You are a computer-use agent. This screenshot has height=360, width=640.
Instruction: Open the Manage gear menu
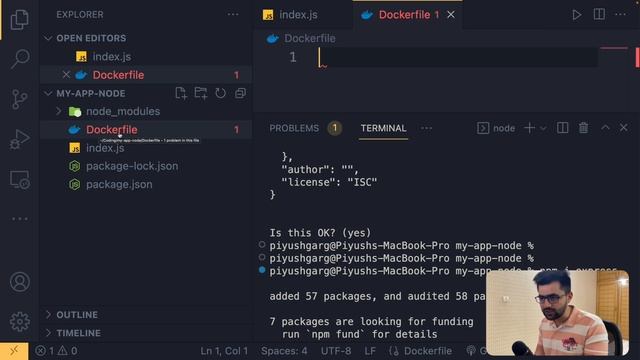coord(19,322)
